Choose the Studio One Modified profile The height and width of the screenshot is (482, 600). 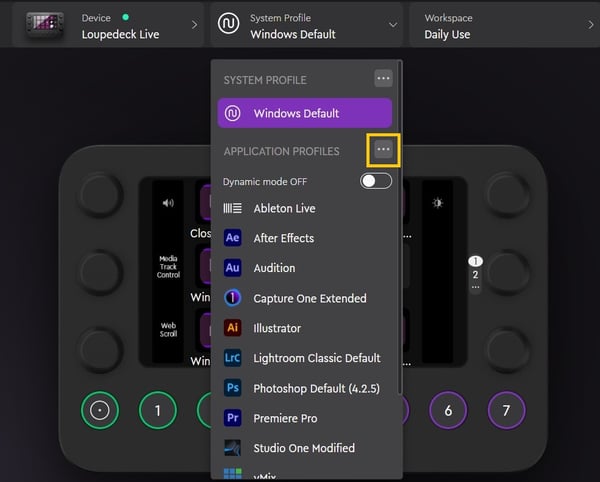303,448
